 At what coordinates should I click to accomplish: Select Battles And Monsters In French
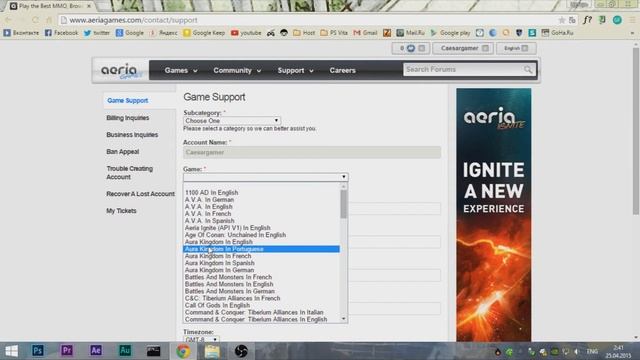[261, 277]
